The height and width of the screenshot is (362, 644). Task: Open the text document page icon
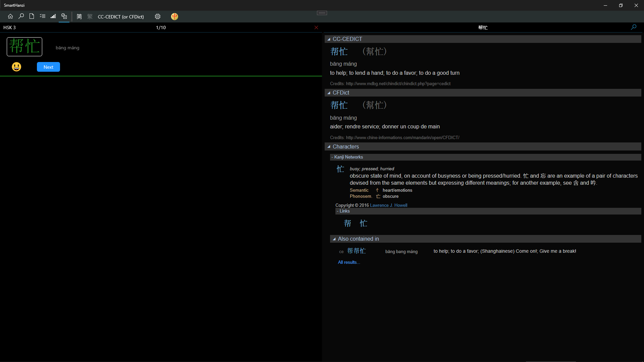32,16
